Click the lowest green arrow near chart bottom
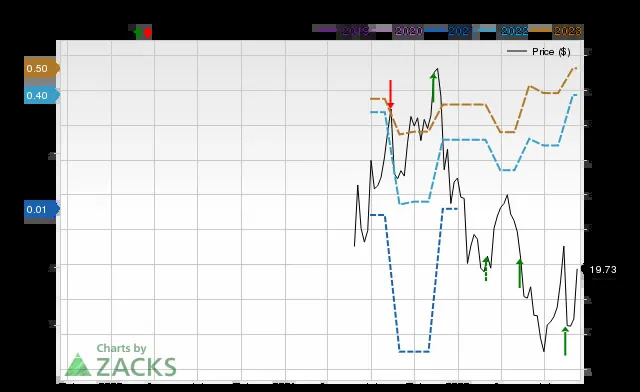Viewport: 640px width, 392px height. pos(565,341)
